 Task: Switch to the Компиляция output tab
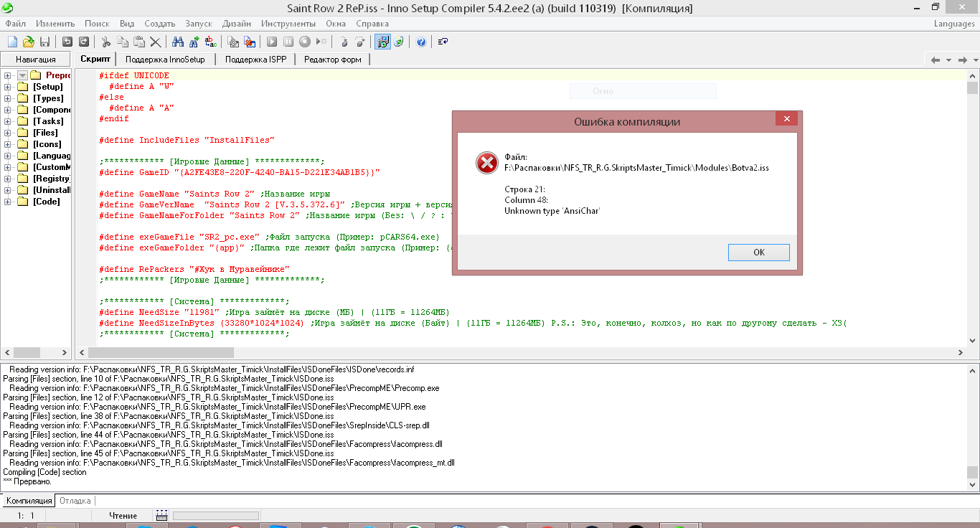click(x=29, y=501)
